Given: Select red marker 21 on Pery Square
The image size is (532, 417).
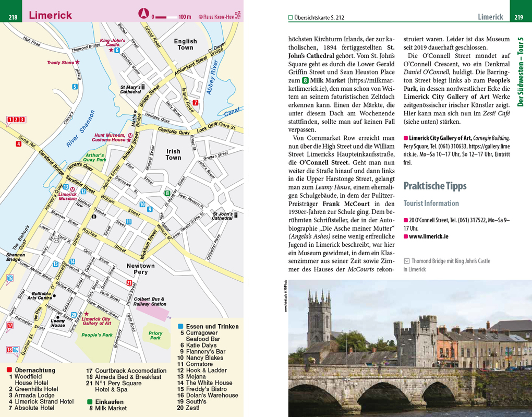Looking at the screenshot, I should coord(129,283).
